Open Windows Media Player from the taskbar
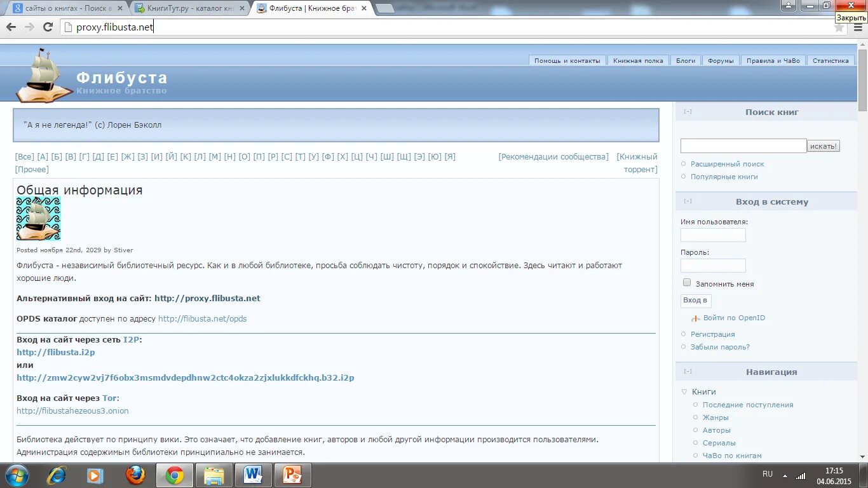This screenshot has width=868, height=488. (x=95, y=475)
